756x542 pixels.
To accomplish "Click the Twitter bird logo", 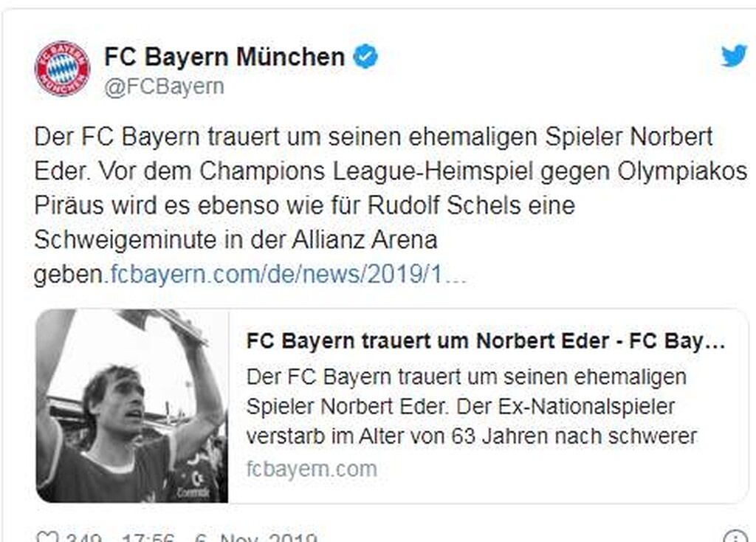I will click(733, 55).
